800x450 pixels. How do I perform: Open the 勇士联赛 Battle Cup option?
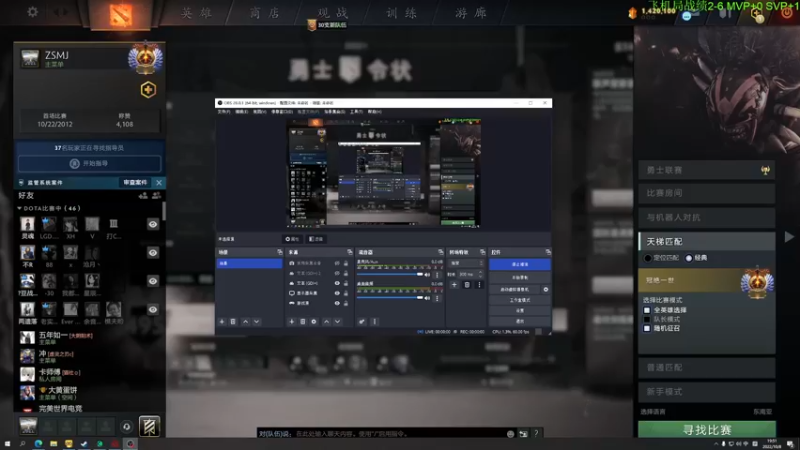tap(707, 170)
